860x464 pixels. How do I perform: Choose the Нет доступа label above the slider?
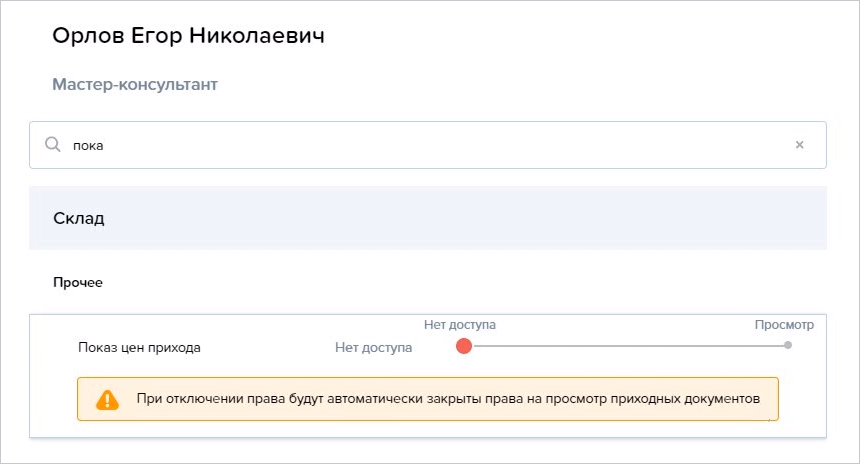(460, 325)
